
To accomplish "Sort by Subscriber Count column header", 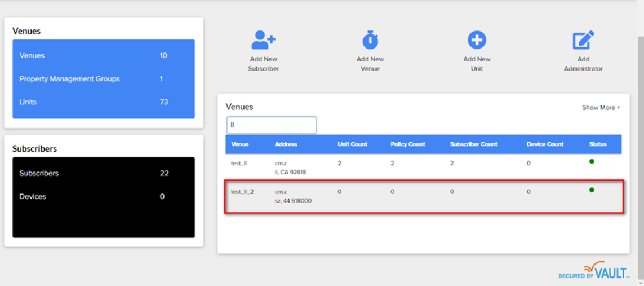I will click(473, 144).
